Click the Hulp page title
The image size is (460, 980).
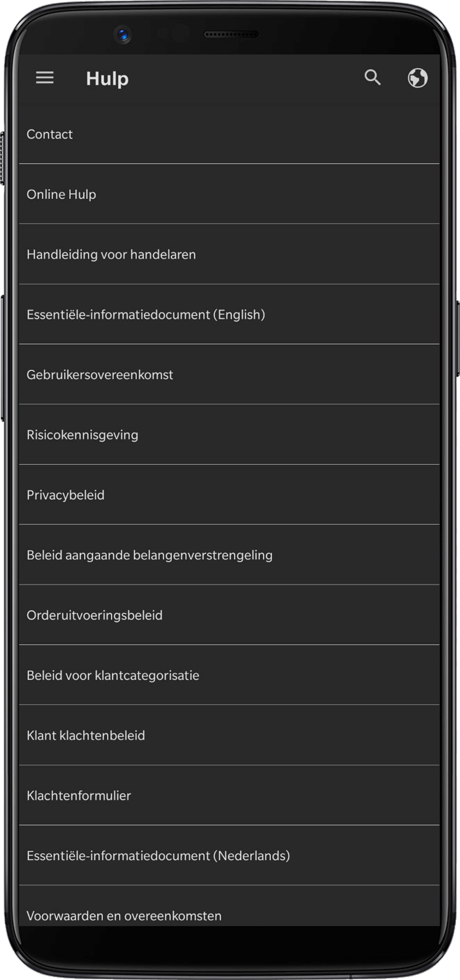click(x=107, y=79)
